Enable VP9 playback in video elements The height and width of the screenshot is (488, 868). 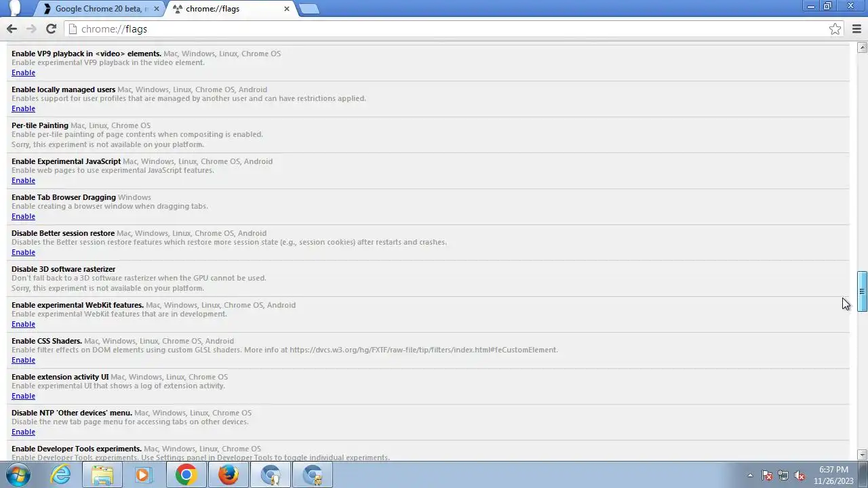[23, 73]
